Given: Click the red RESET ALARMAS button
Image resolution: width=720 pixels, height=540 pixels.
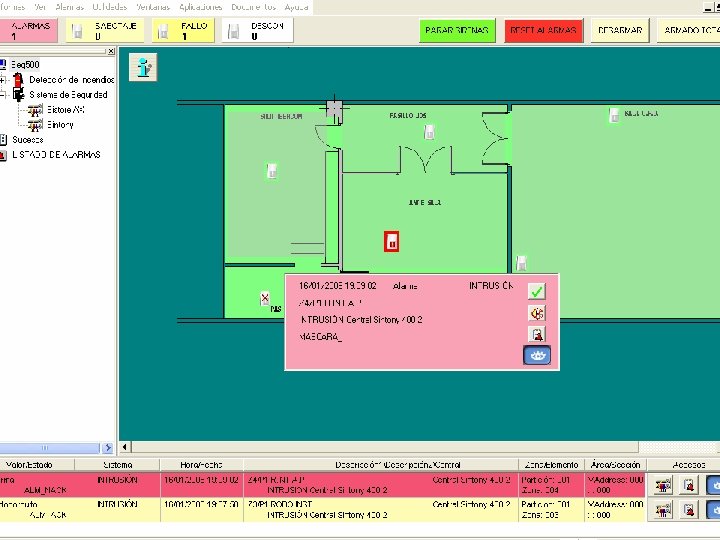Looking at the screenshot, I should click(543, 30).
